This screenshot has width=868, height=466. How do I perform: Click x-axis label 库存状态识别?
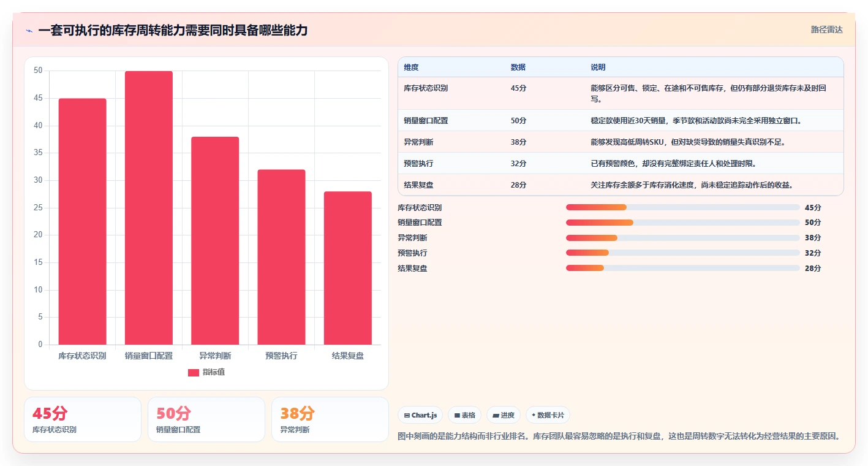(x=82, y=356)
